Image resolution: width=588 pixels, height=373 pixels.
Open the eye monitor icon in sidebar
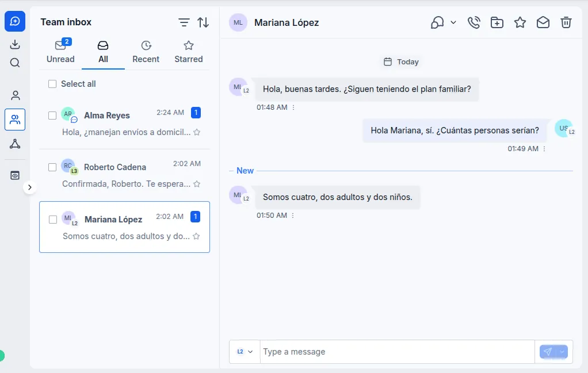coord(15,175)
